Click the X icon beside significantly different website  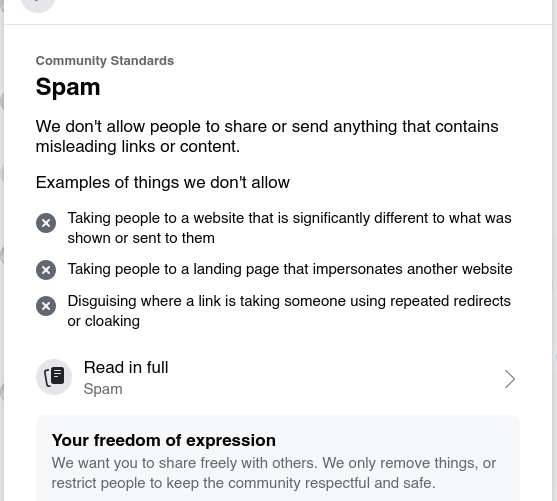(46, 223)
